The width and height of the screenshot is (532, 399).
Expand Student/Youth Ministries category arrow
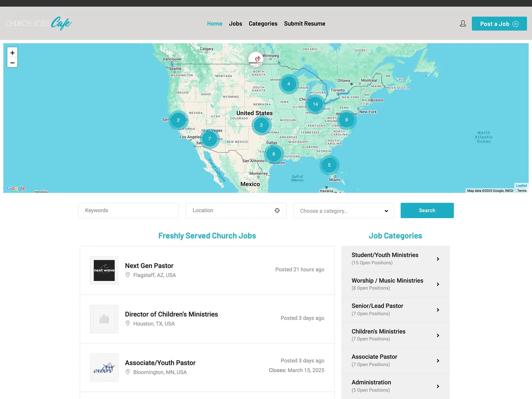pos(438,259)
